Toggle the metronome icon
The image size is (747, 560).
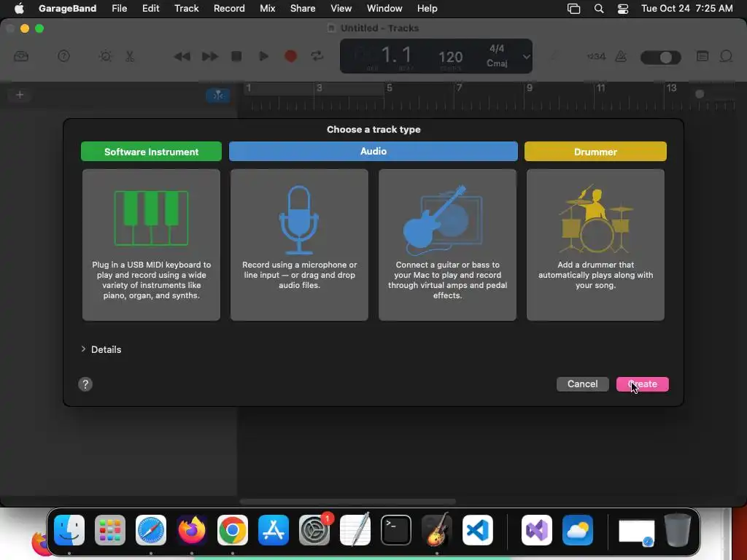622,57
